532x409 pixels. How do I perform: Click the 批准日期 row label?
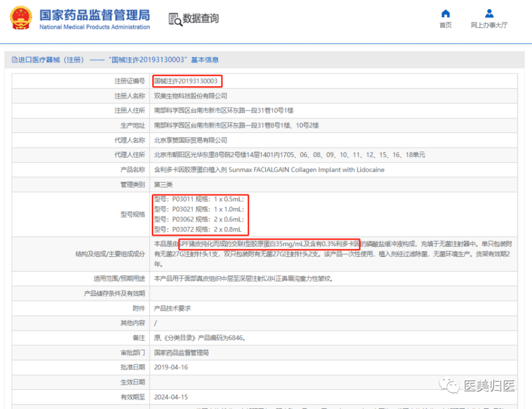[132, 367]
